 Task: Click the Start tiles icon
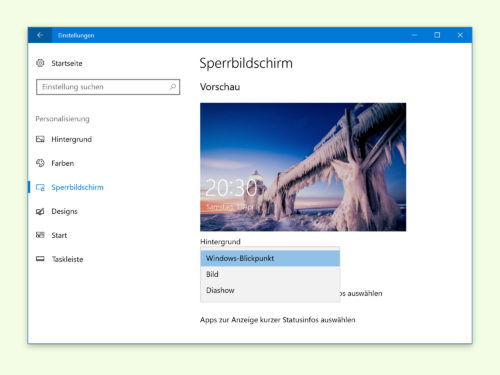pyautogui.click(x=40, y=235)
